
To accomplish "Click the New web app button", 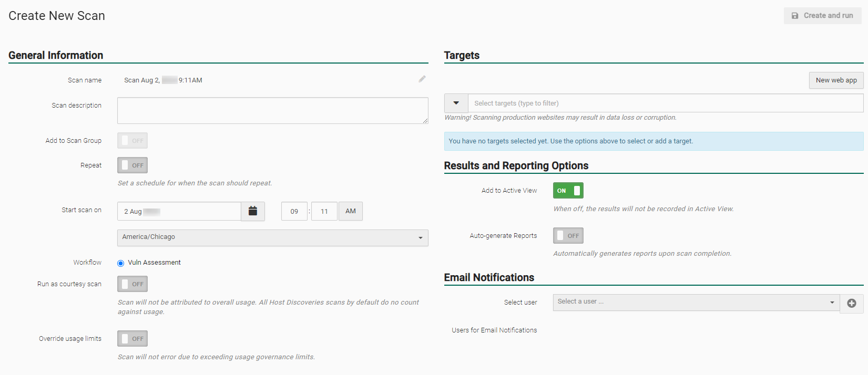I will click(x=836, y=80).
